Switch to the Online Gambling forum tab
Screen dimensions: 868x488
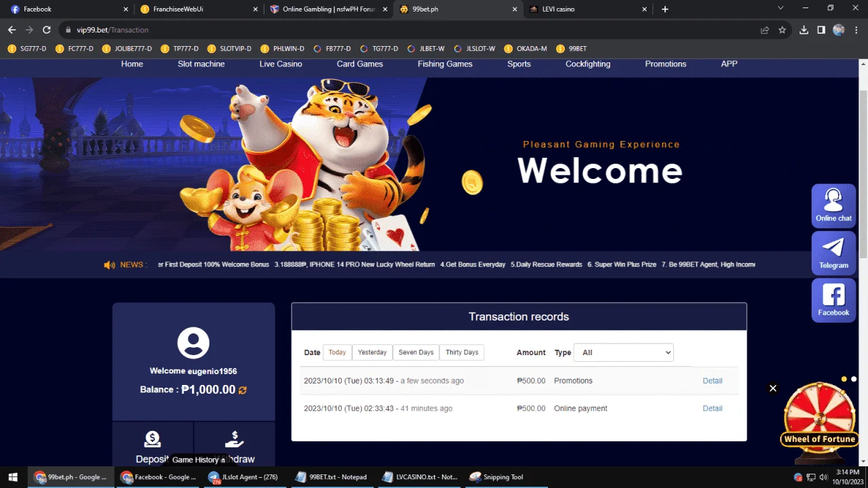(x=328, y=9)
